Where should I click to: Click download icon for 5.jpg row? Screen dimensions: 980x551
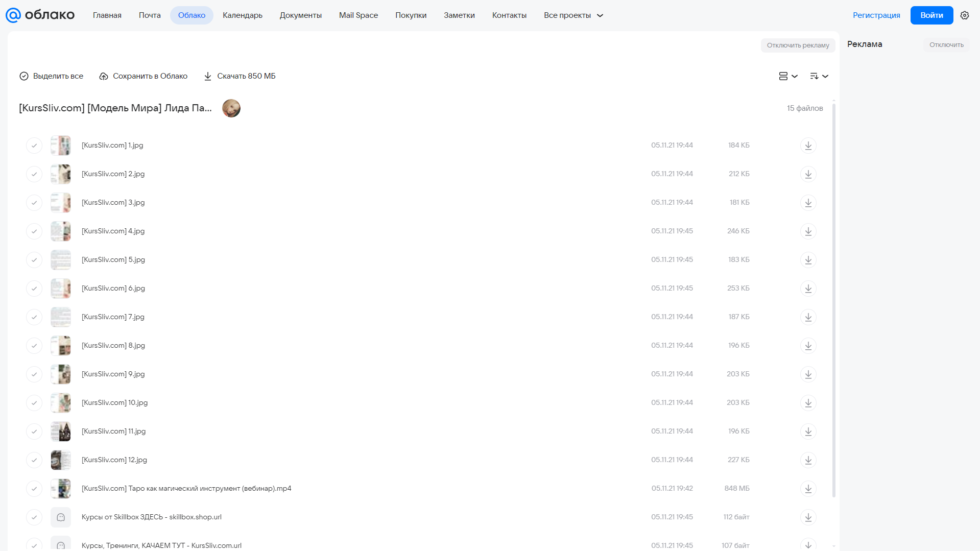click(808, 260)
